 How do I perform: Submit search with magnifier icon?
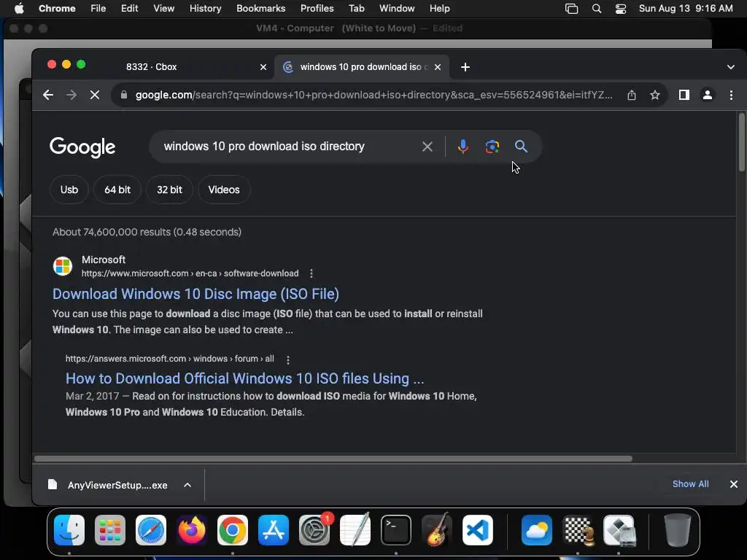pos(521,147)
